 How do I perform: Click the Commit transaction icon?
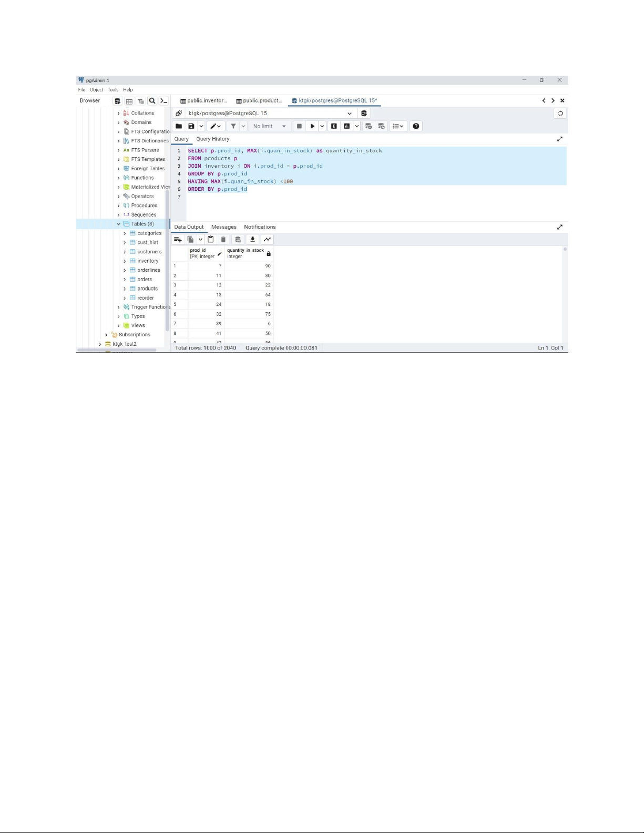click(369, 126)
